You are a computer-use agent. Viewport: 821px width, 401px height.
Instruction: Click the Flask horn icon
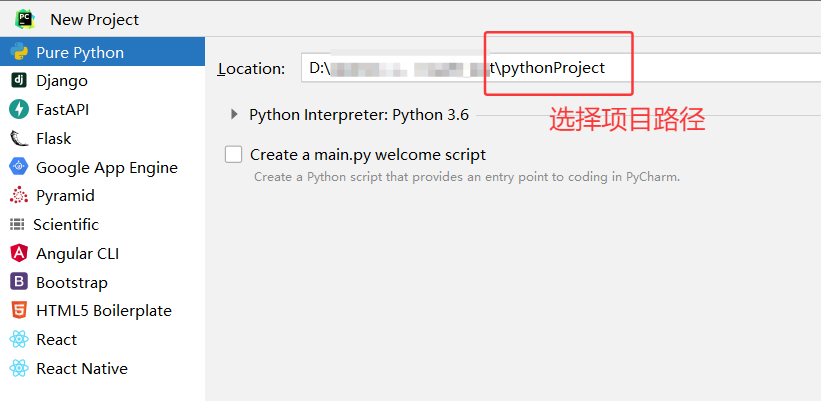[x=19, y=138]
